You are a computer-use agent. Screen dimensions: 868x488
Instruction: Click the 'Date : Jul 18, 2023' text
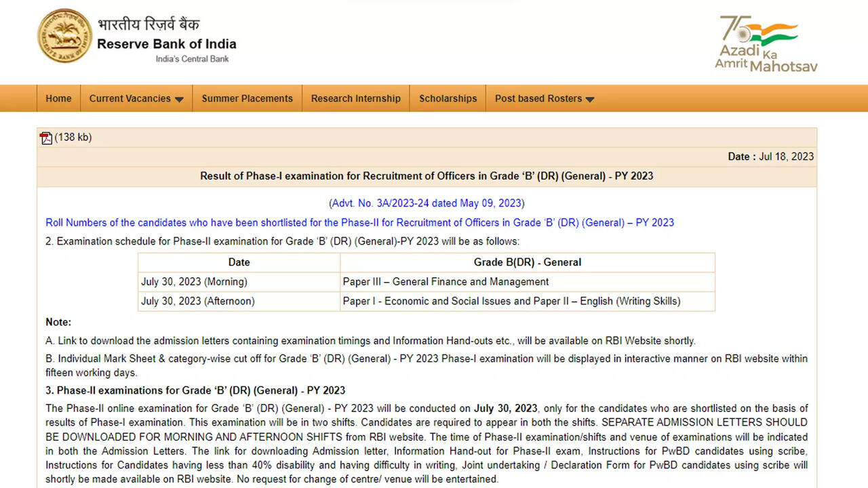click(x=770, y=157)
